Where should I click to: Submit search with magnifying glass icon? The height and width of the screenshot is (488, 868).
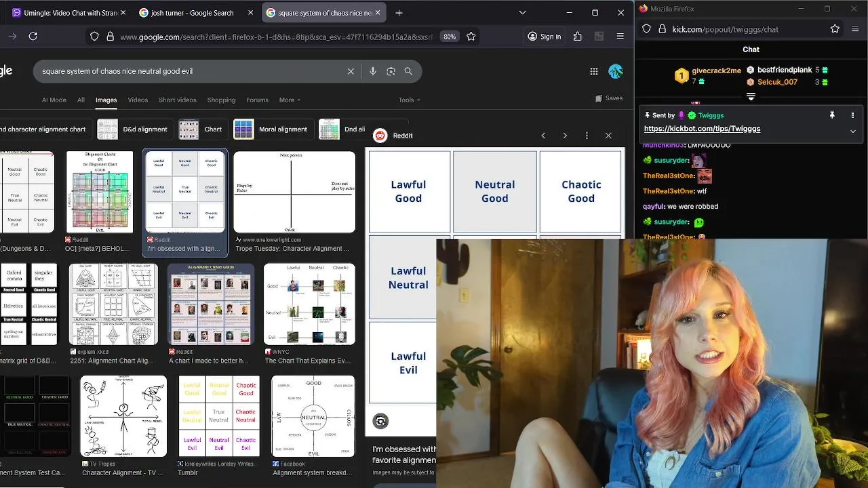click(408, 71)
